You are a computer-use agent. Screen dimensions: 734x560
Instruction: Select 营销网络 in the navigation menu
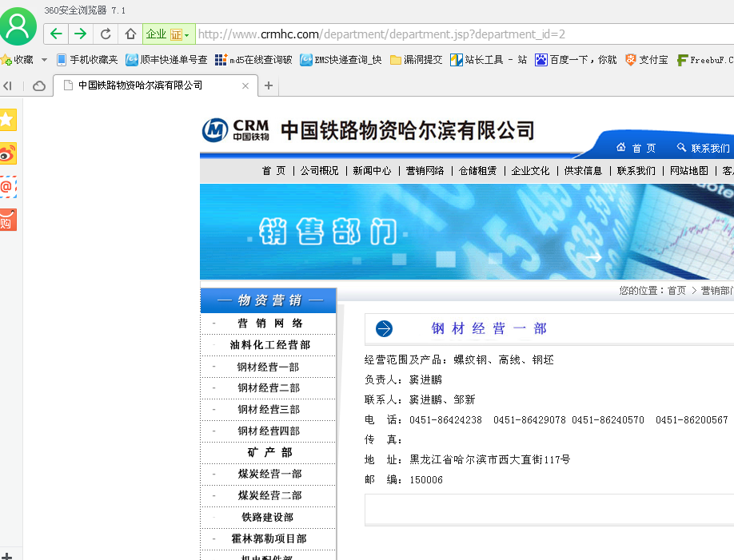(x=425, y=171)
